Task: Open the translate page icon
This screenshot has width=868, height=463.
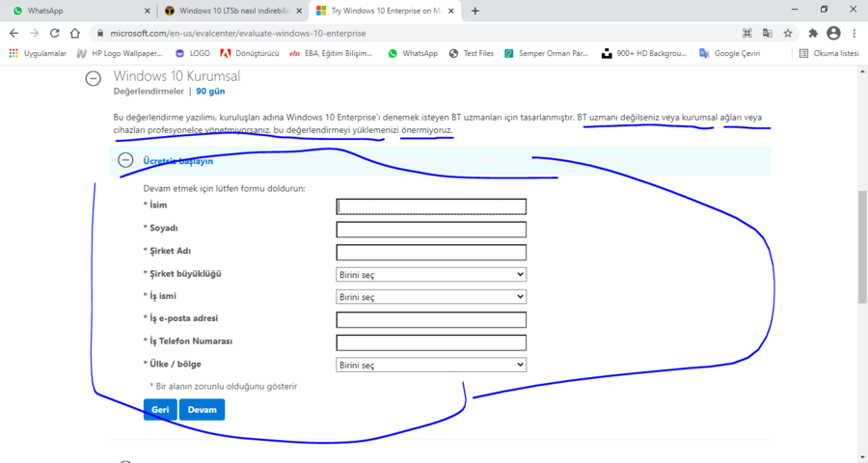Action: pos(768,33)
